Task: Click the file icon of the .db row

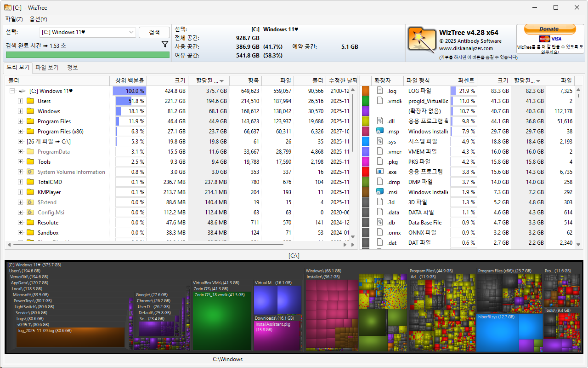Action: tap(380, 223)
